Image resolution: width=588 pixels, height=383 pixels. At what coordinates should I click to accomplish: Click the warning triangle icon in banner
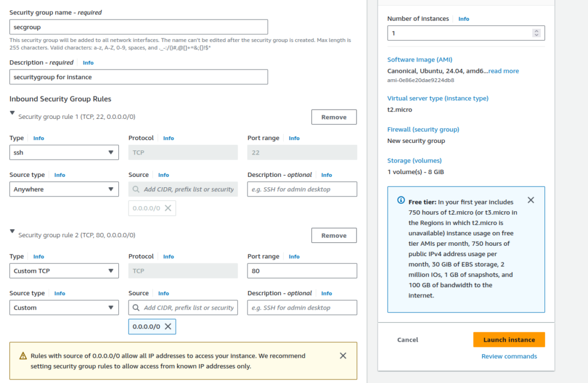click(23, 356)
